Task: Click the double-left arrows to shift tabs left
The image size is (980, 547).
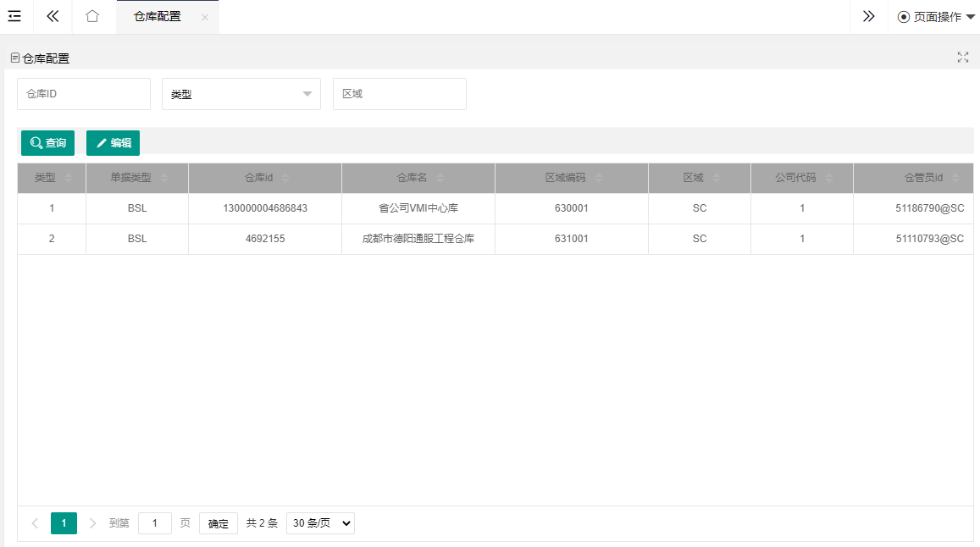Action: point(53,16)
